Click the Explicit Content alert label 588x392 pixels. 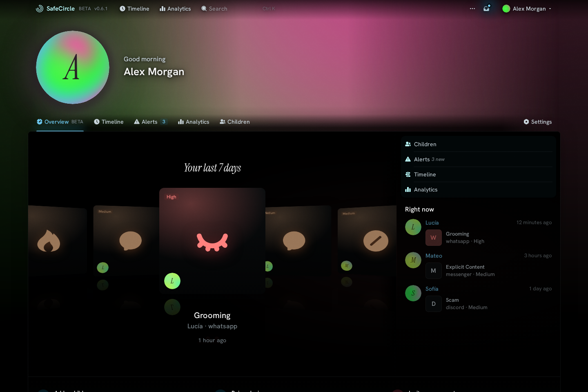coord(465,267)
